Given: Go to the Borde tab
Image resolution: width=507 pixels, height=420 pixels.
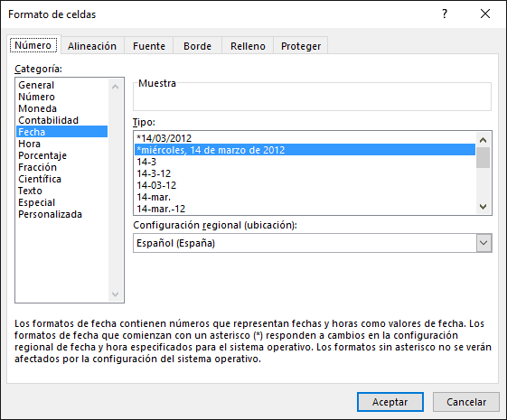Looking at the screenshot, I should [197, 46].
